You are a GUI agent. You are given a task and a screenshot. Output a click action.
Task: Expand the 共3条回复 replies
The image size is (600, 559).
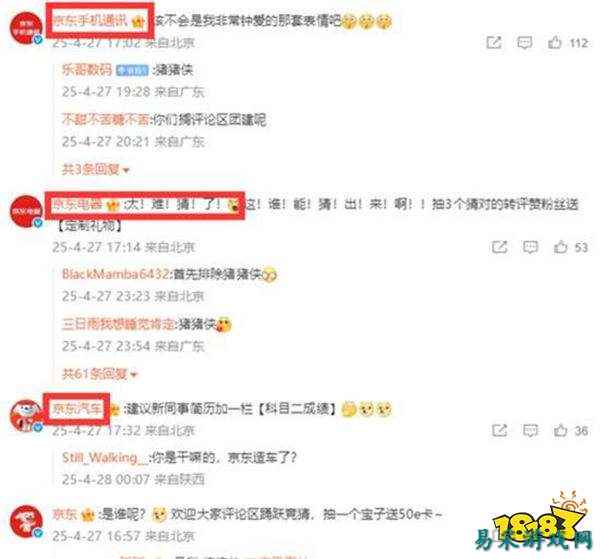coord(96,169)
